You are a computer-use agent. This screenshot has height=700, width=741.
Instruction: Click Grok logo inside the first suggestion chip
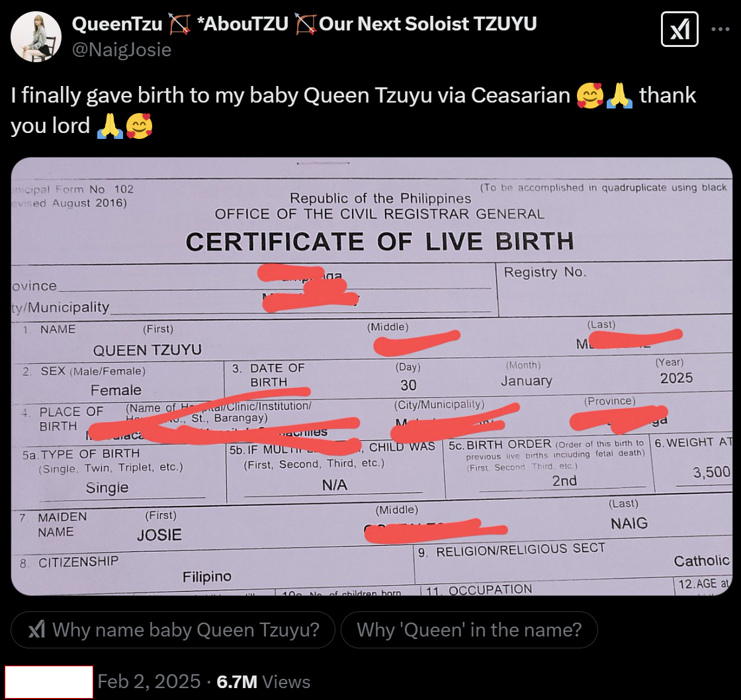click(37, 629)
